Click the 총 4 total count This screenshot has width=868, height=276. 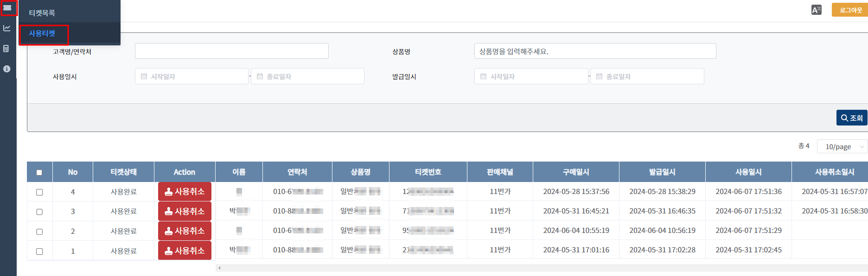(804, 146)
